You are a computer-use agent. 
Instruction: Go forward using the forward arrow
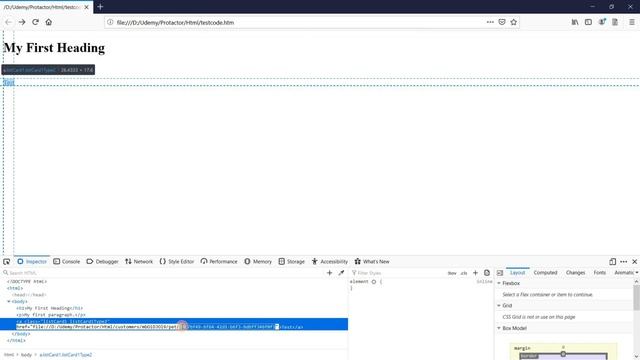pos(22,22)
